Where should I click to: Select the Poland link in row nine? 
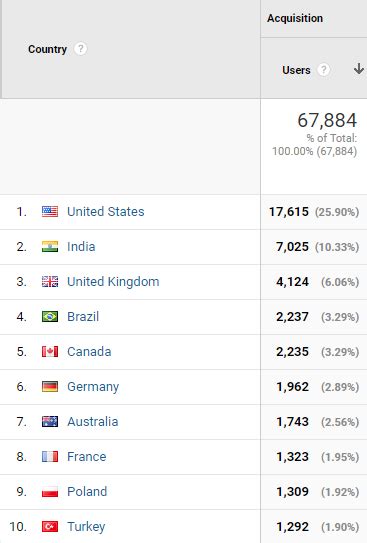[87, 491]
